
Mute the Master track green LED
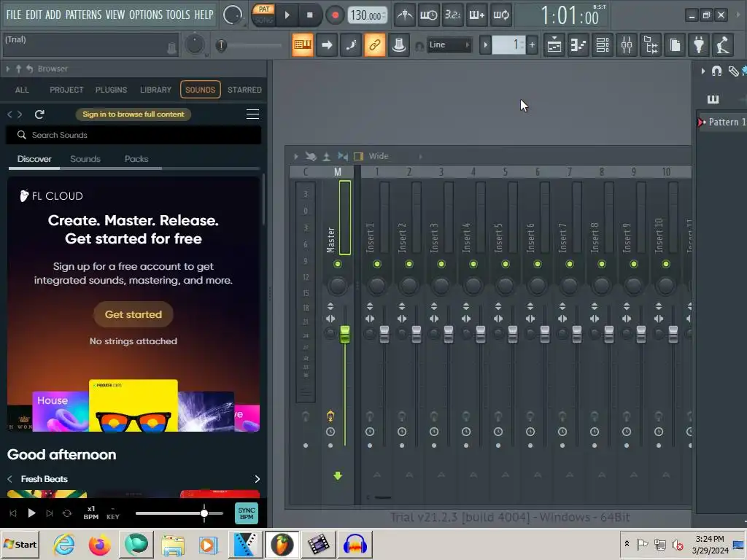[x=338, y=264]
